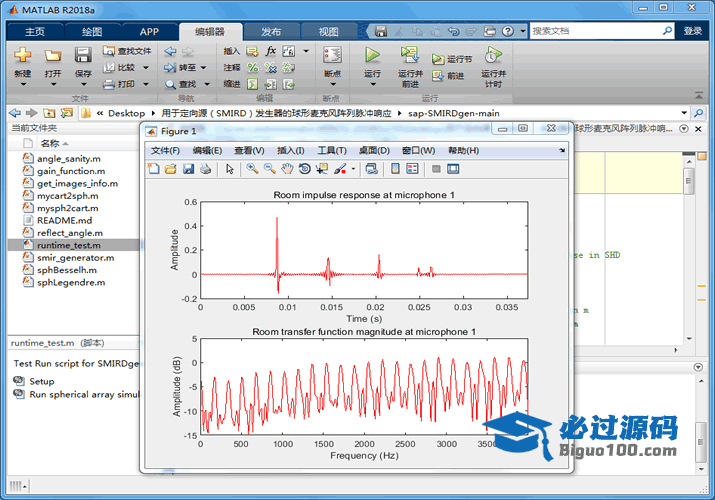715x500 pixels.
Task: Click Insert Legend icon in Figure 1 toolbar
Action: coord(412,169)
